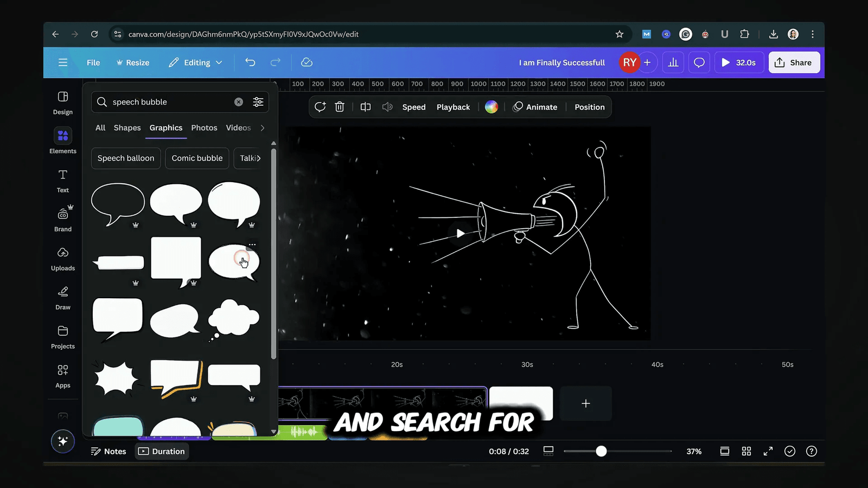
Task: Toggle the Notes panel
Action: (108, 451)
